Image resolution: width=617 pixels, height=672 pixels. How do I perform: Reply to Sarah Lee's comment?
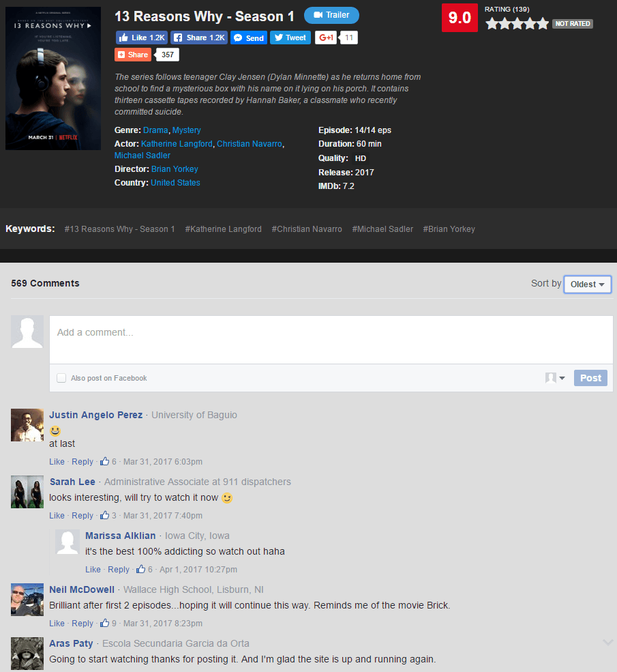[x=82, y=516]
